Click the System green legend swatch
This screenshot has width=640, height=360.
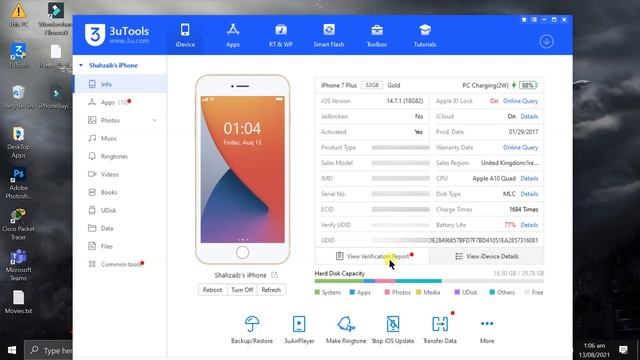[x=317, y=292]
